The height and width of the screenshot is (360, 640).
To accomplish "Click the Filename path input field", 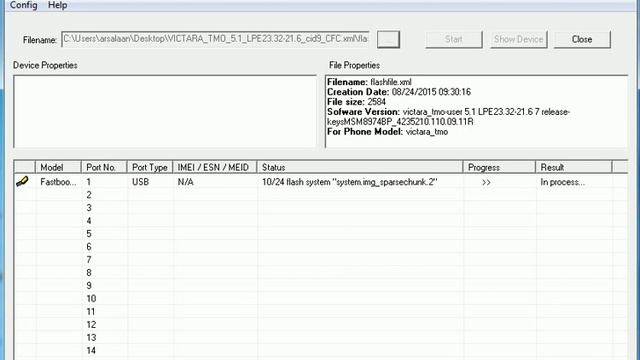I will pyautogui.click(x=215, y=39).
